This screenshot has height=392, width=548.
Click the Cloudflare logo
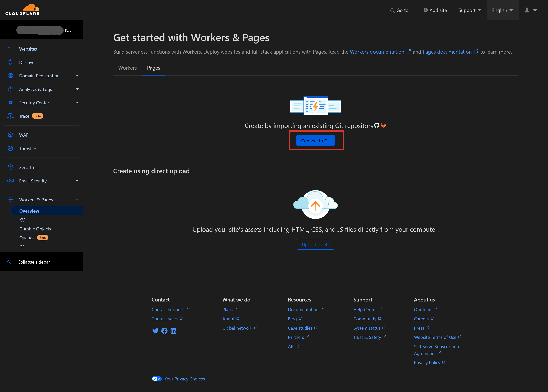coord(22,9)
